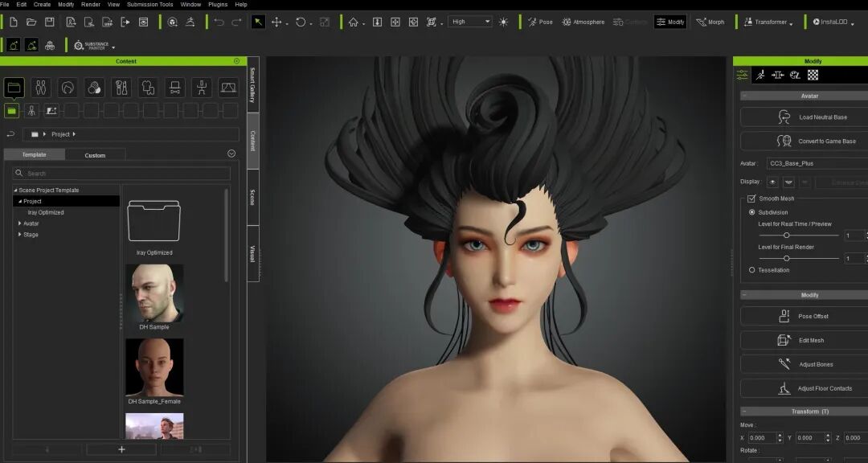
Task: Click the Morph toolbar button
Action: [710, 22]
